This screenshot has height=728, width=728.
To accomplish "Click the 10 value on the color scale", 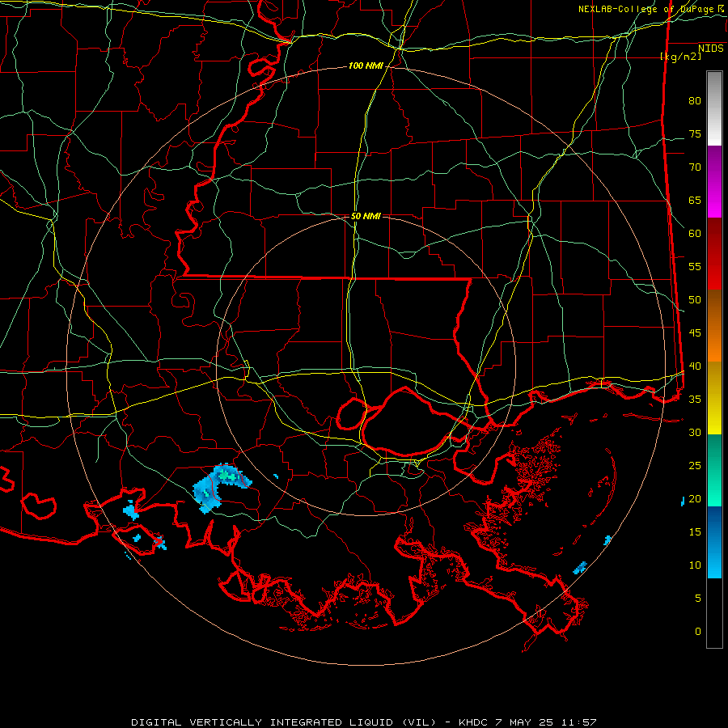I will pos(695,565).
